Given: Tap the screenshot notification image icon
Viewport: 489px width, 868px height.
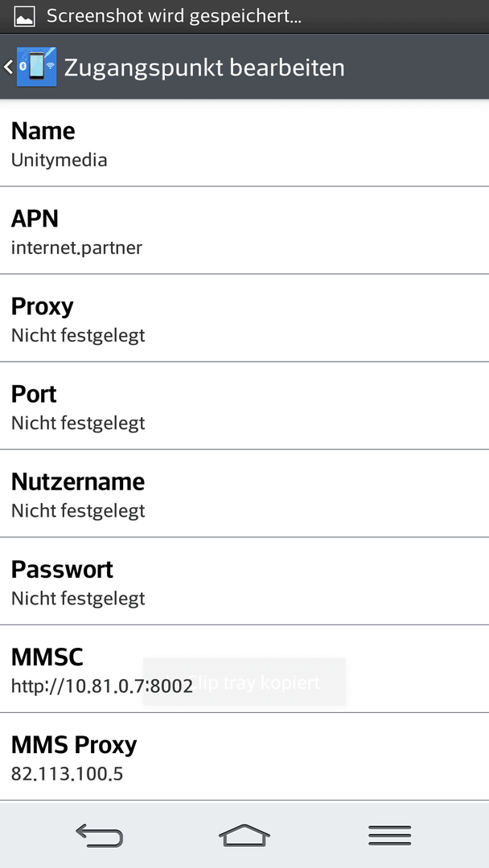Looking at the screenshot, I should pyautogui.click(x=24, y=17).
